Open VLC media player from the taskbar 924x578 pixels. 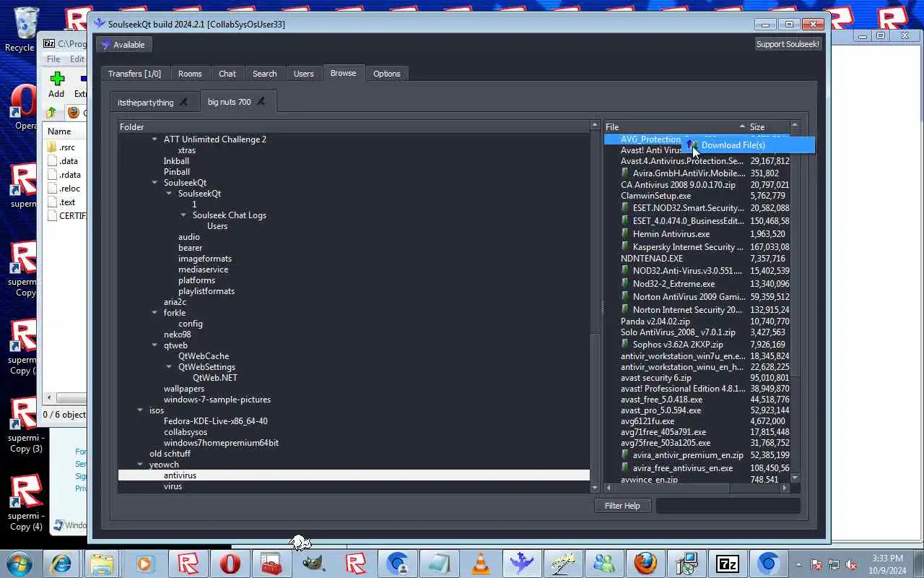click(x=481, y=564)
